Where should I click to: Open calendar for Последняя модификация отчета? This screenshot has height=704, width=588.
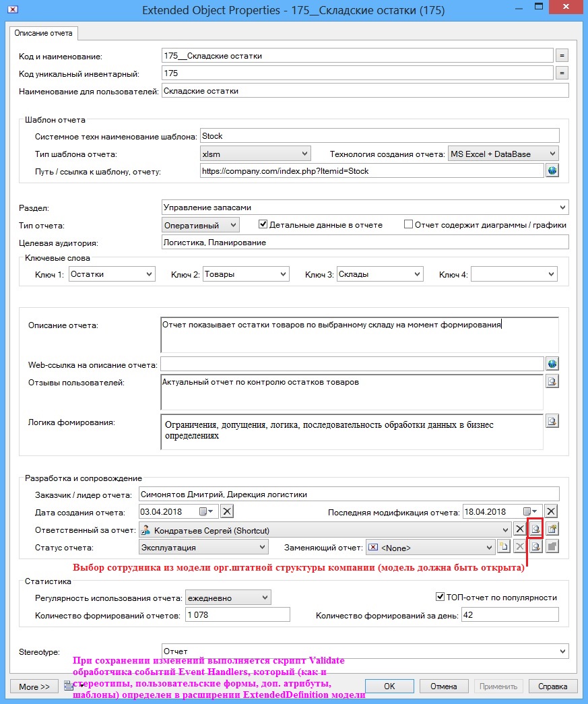(531, 511)
